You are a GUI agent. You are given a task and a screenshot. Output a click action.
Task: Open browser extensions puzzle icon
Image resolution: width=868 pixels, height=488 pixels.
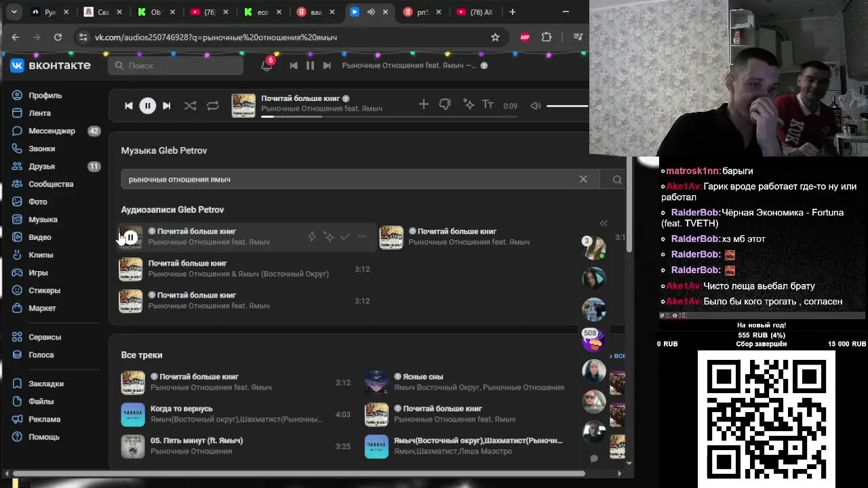click(x=547, y=37)
